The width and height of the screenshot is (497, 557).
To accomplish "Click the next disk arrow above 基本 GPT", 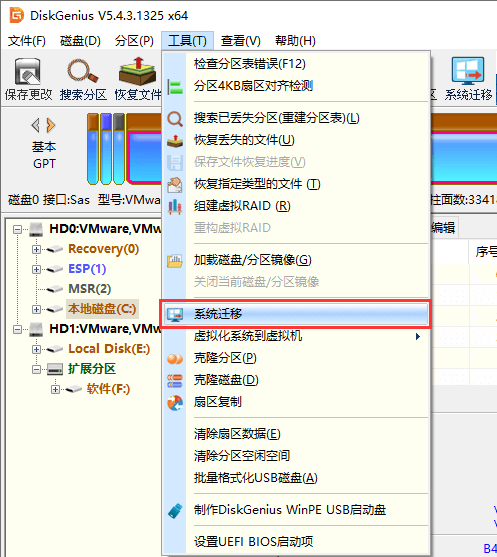I will pyautogui.click(x=51, y=125).
